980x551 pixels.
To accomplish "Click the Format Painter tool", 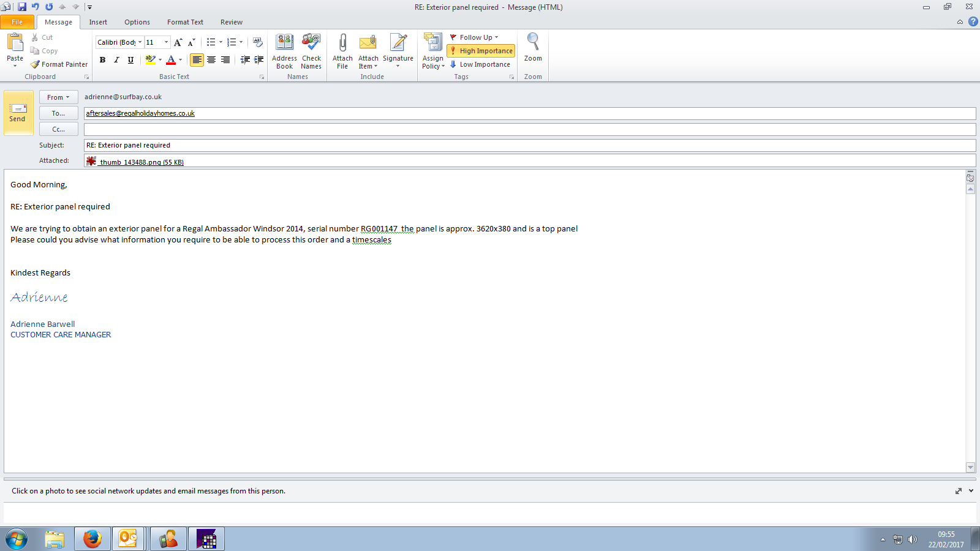I will pos(59,64).
